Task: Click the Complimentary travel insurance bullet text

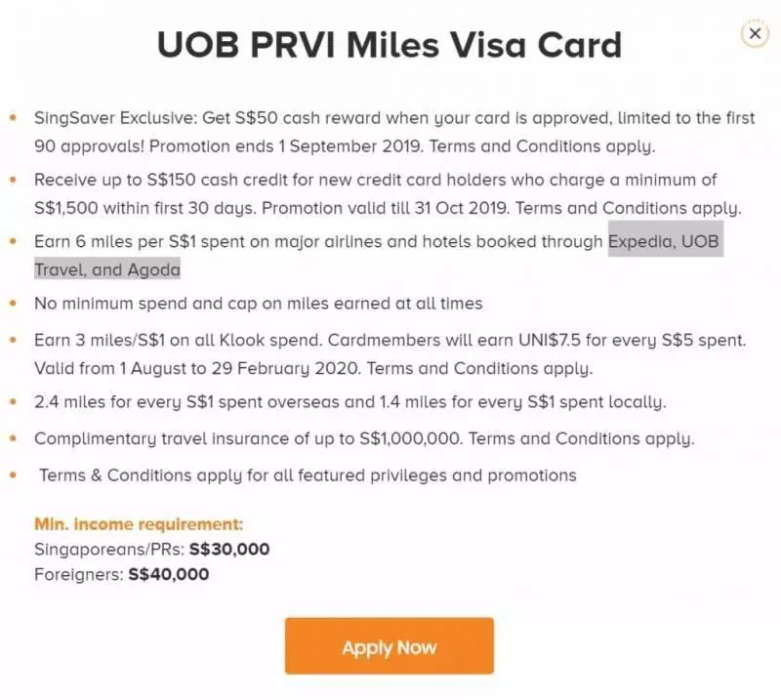Action: [x=364, y=438]
